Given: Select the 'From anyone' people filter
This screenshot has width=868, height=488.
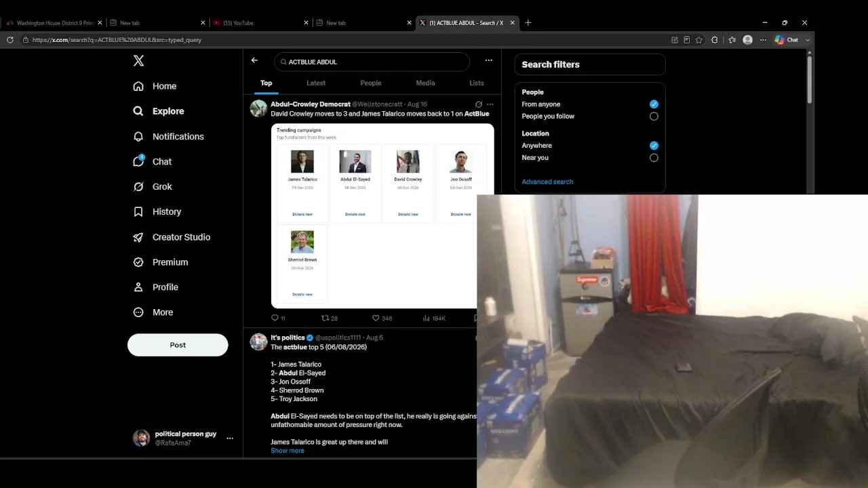Looking at the screenshot, I should pos(654,104).
